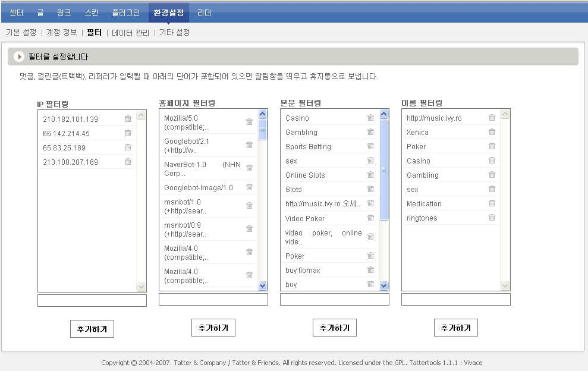Delete Mozilla/5.0 homepage filter

249,121
